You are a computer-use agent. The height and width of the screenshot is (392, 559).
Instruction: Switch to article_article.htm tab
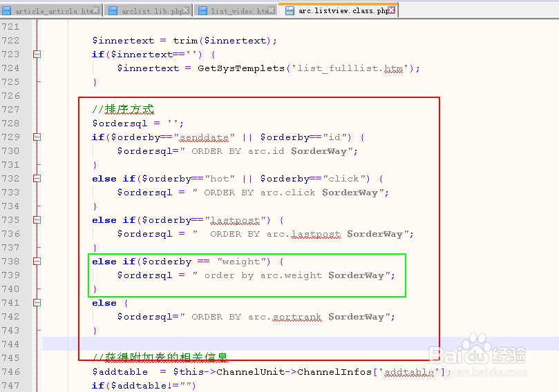tap(50, 10)
